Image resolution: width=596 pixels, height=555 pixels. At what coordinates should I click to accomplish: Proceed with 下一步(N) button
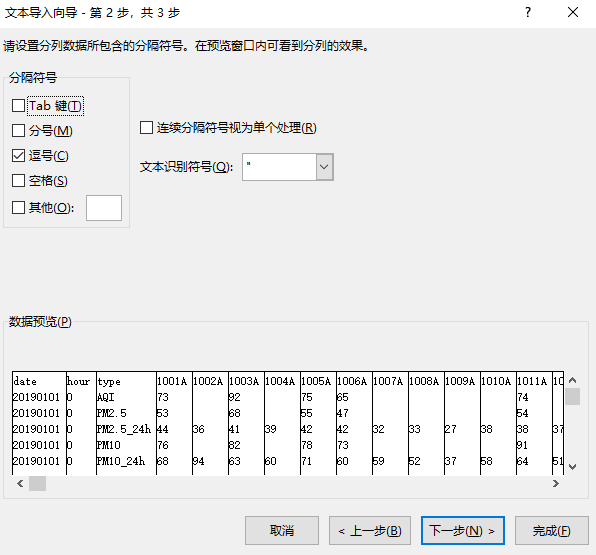click(x=463, y=530)
